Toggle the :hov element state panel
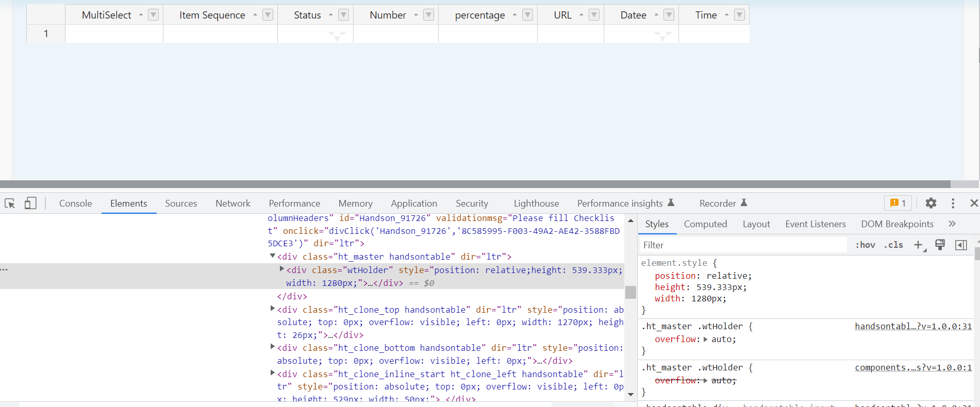This screenshot has width=980, height=407. click(865, 245)
